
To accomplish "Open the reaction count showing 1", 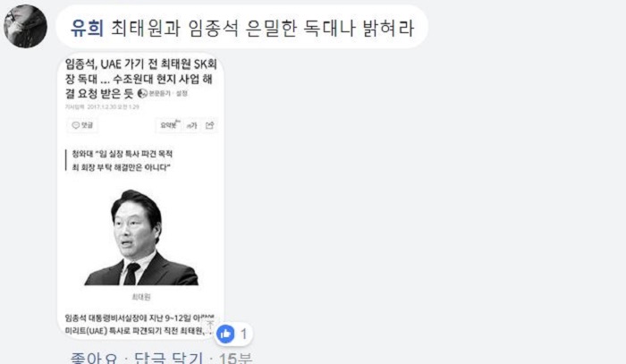I will 244,334.
